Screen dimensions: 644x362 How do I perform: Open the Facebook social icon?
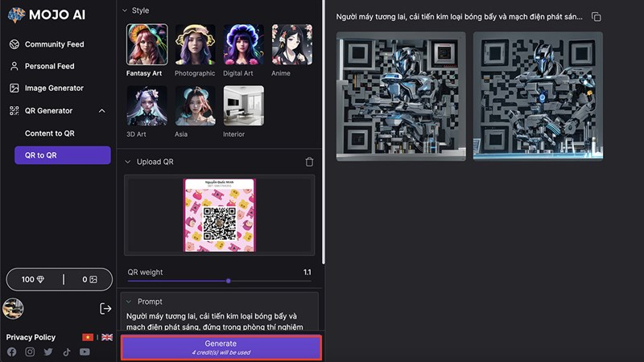(x=12, y=352)
